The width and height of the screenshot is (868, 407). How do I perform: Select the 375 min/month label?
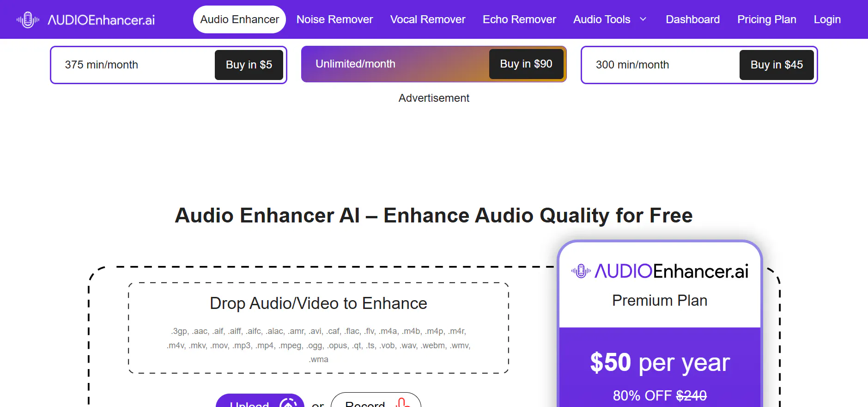pyautogui.click(x=102, y=65)
